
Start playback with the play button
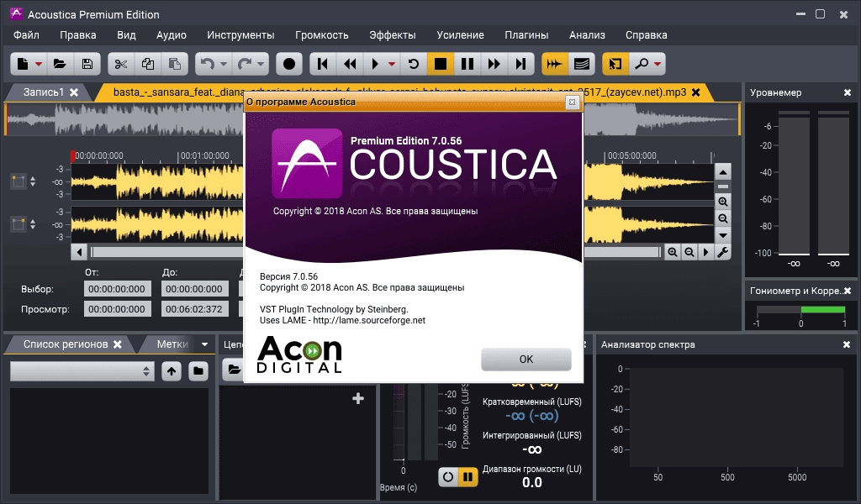(376, 64)
